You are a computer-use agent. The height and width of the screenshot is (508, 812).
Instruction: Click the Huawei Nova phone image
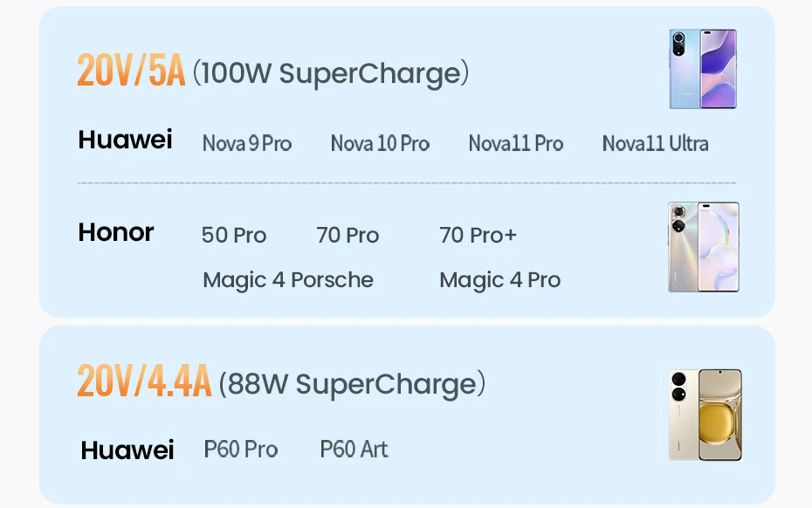(703, 69)
